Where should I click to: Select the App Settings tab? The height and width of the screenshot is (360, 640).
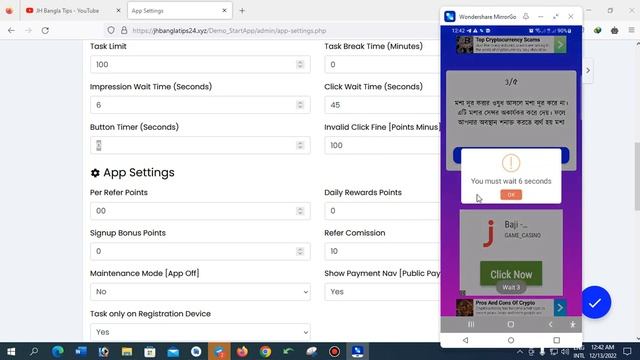[x=180, y=11]
